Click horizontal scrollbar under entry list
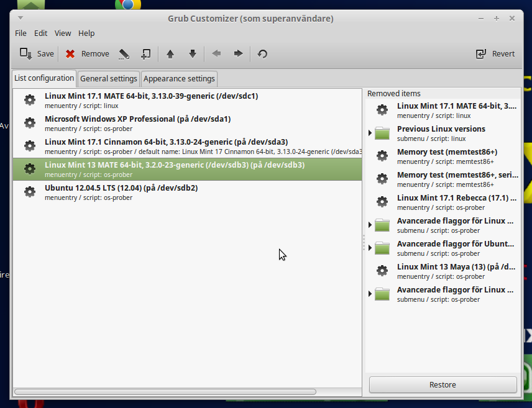 coord(165,392)
